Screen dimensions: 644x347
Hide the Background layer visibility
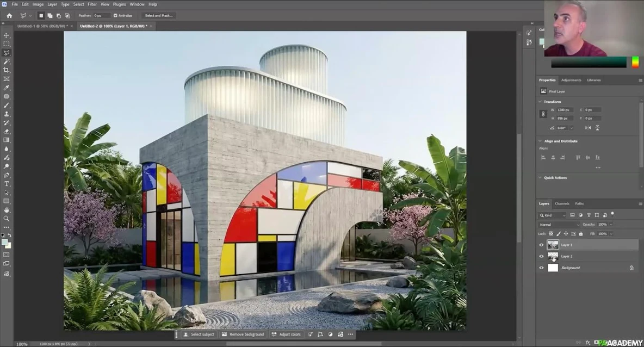(x=541, y=268)
